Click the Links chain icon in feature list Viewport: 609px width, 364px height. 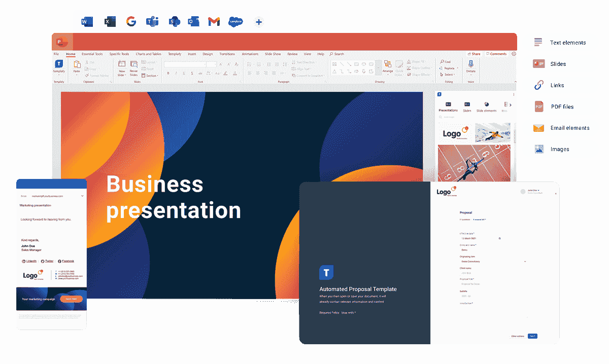539,85
